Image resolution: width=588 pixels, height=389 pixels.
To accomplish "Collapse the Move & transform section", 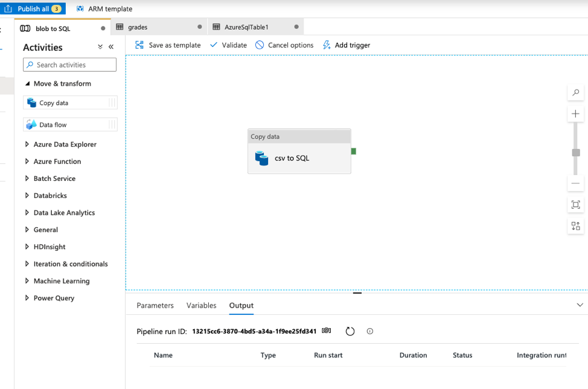I will [27, 84].
